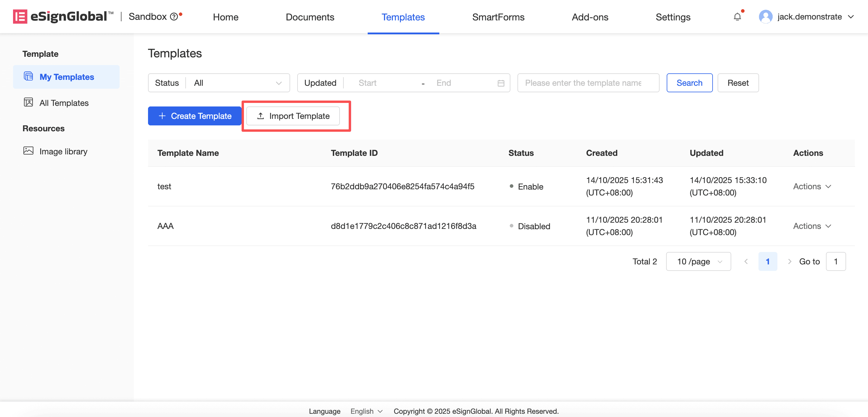Click the user avatar icon
The width and height of the screenshot is (868, 417).
(x=765, y=17)
